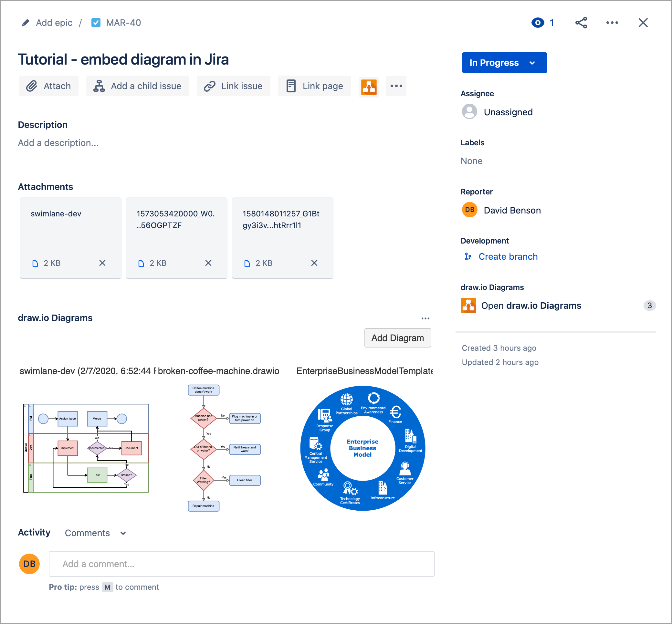Open the In Progress status dropdown
The image size is (672, 624).
(504, 62)
